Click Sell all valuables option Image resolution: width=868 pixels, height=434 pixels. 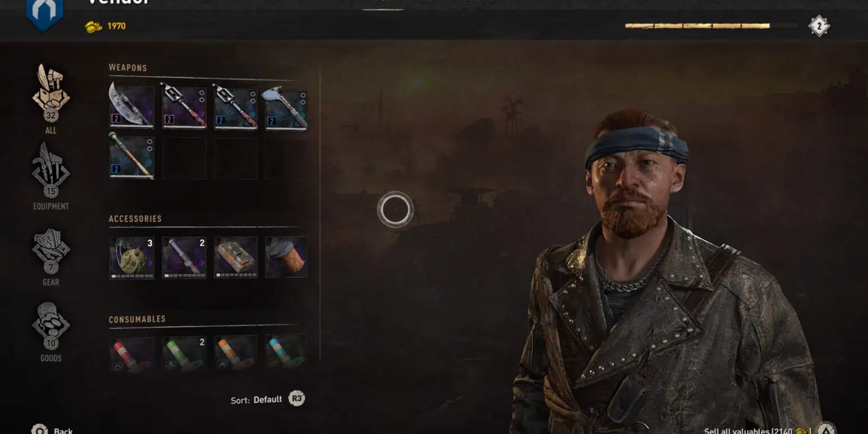(x=757, y=431)
